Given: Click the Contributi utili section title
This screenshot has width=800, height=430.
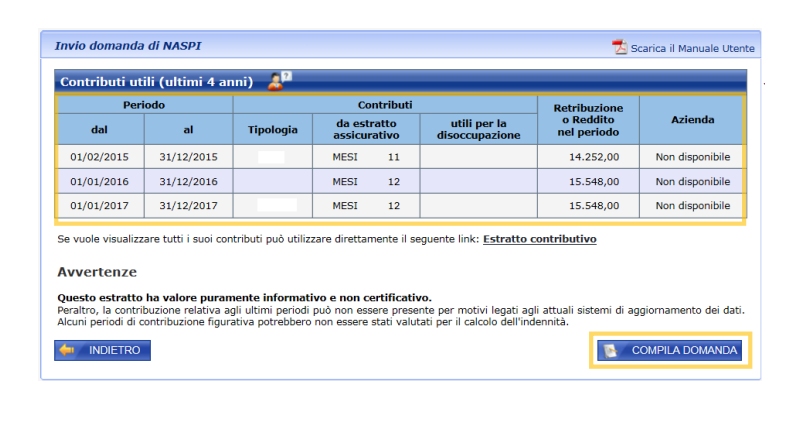Looking at the screenshot, I should [157, 80].
